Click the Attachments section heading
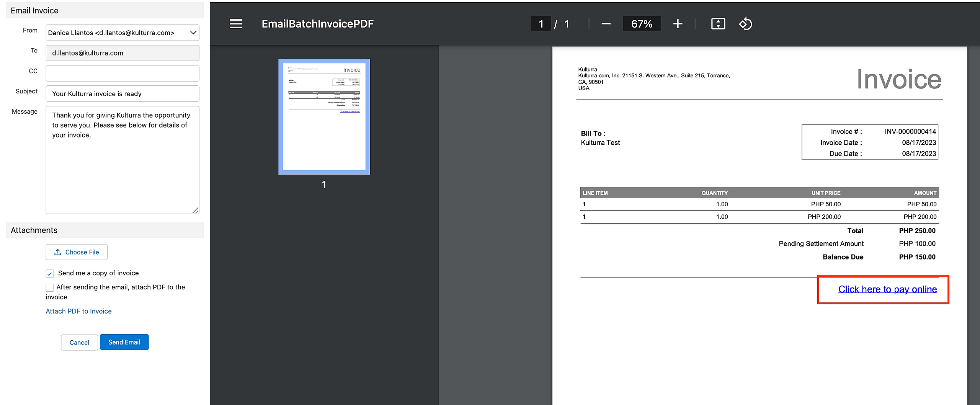The width and height of the screenshot is (980, 405). [x=34, y=230]
